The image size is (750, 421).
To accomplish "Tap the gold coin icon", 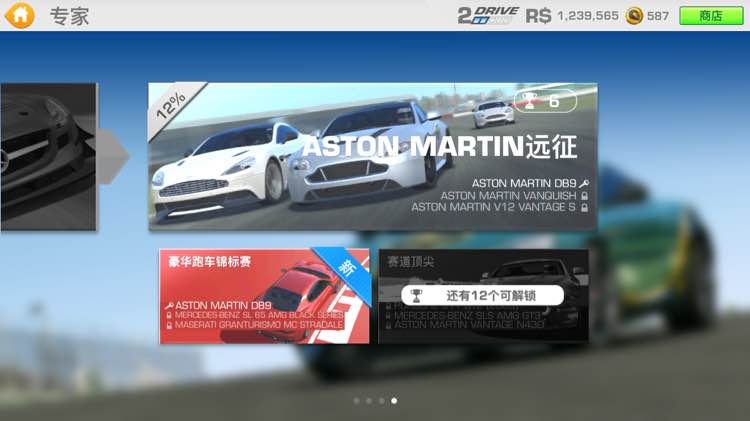I will coord(634,16).
